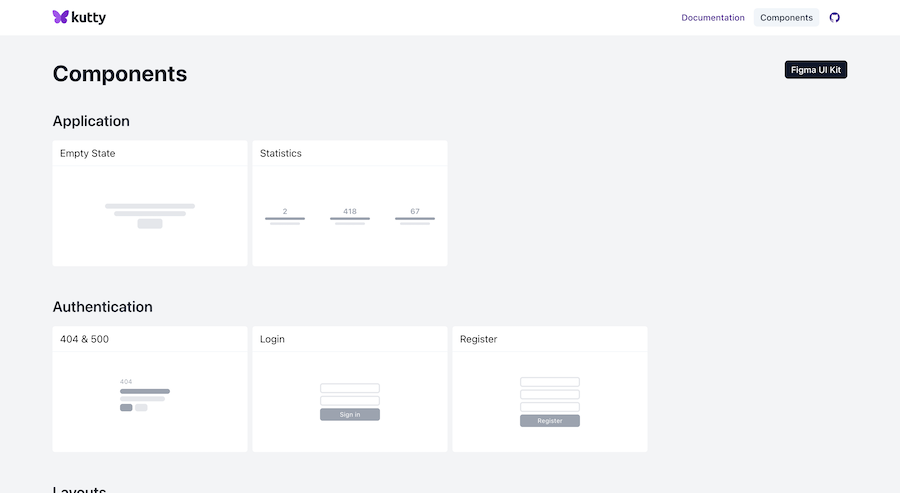
Task: Open the Empty State card title
Action: point(88,153)
